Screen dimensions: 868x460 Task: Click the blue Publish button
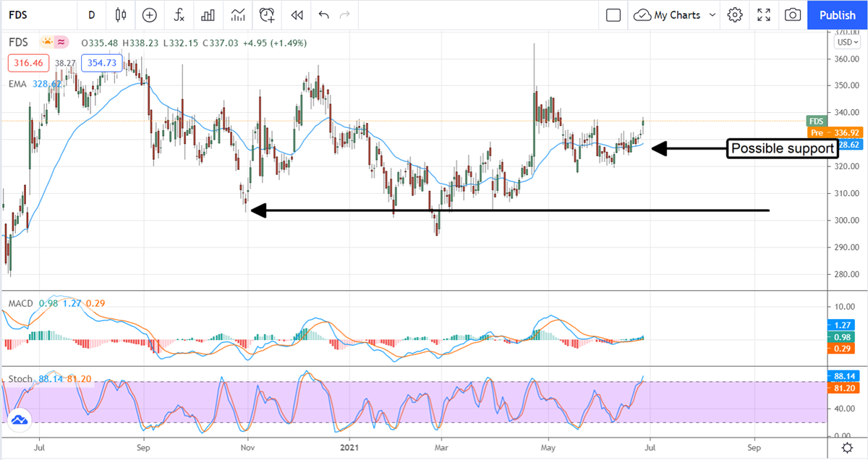[838, 14]
